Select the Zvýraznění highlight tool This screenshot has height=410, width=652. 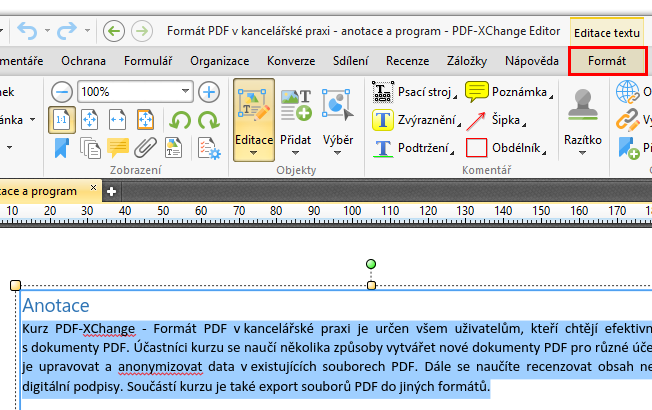(417, 120)
